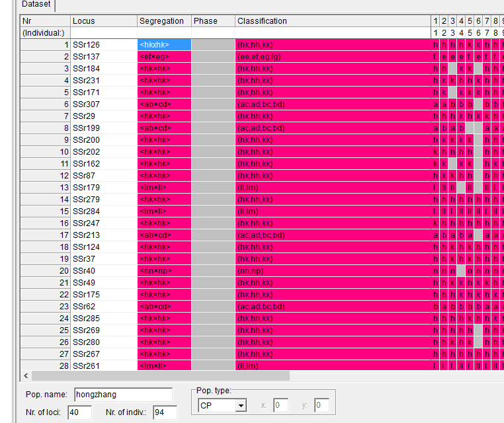
Task: Click the Pop. name field hongzhang
Action: pos(123,395)
